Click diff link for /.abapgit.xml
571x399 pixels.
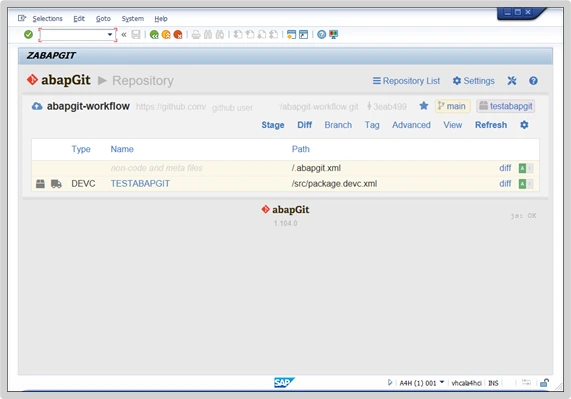505,168
